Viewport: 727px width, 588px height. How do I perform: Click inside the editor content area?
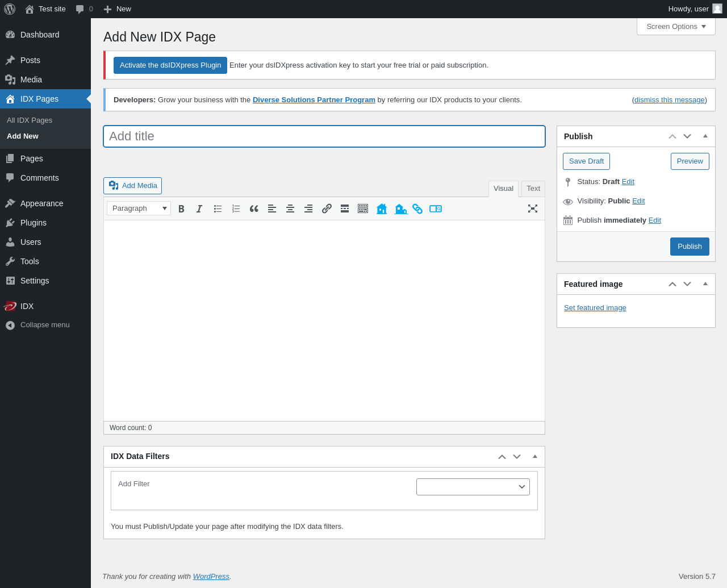click(x=324, y=320)
